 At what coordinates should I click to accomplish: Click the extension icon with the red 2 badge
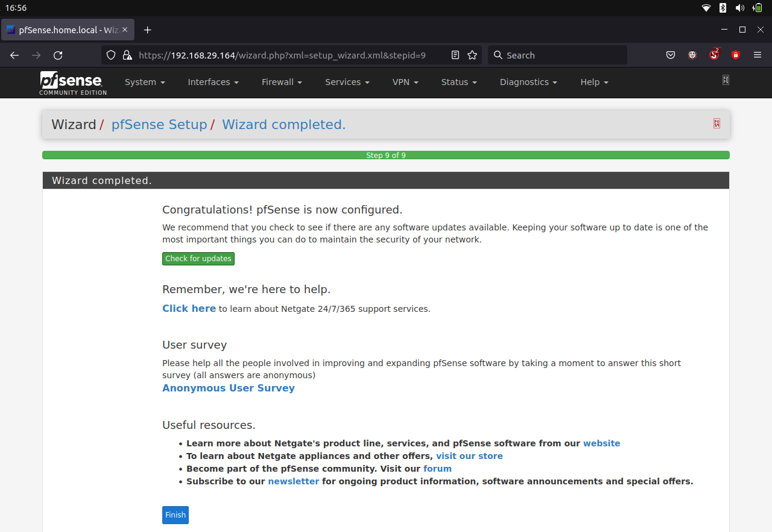pyautogui.click(x=715, y=54)
